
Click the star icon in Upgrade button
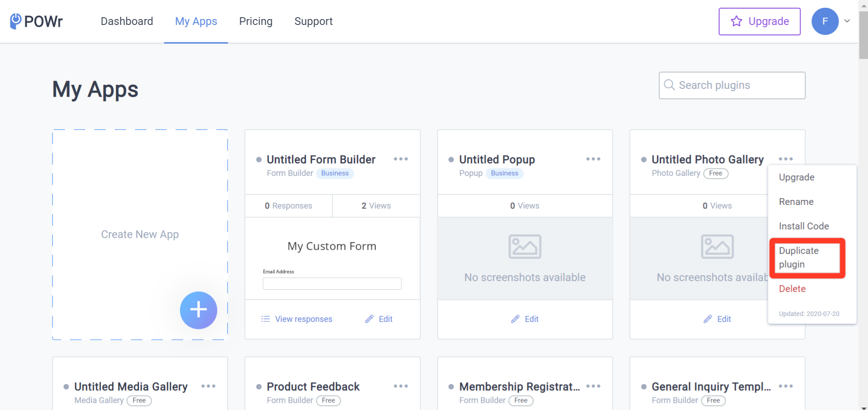pos(736,21)
